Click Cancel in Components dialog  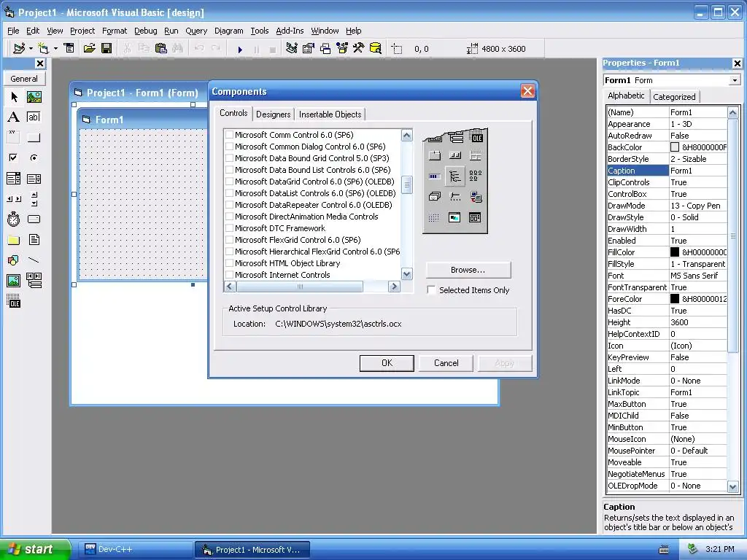pos(446,363)
